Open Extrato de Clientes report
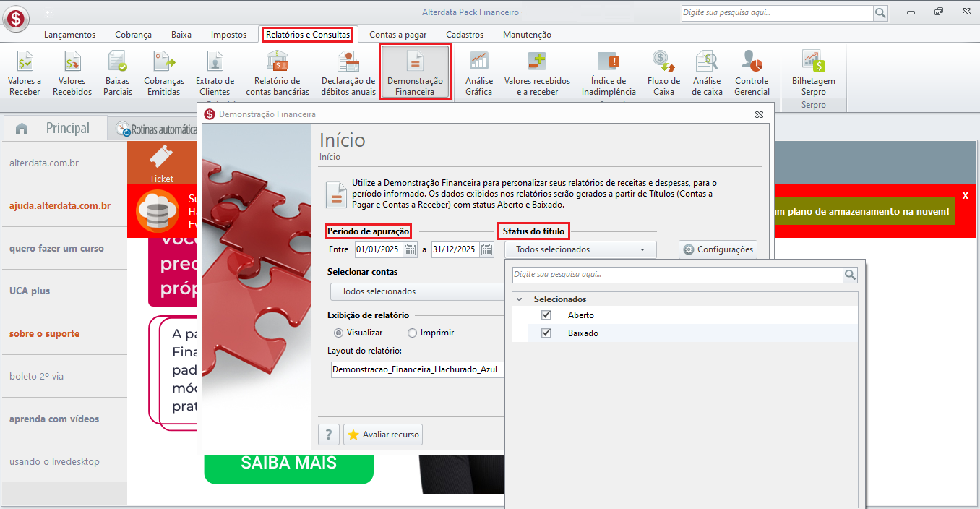Viewport: 980px width, 509px height. click(215, 73)
